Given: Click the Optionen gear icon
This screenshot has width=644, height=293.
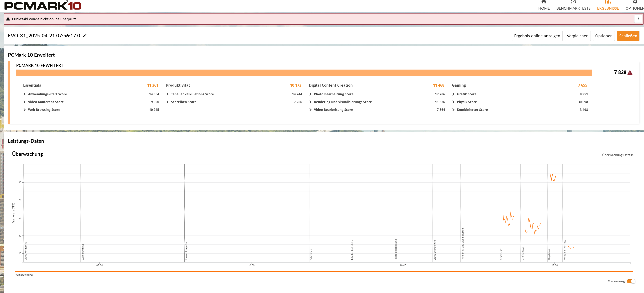Looking at the screenshot, I should pos(635,2).
